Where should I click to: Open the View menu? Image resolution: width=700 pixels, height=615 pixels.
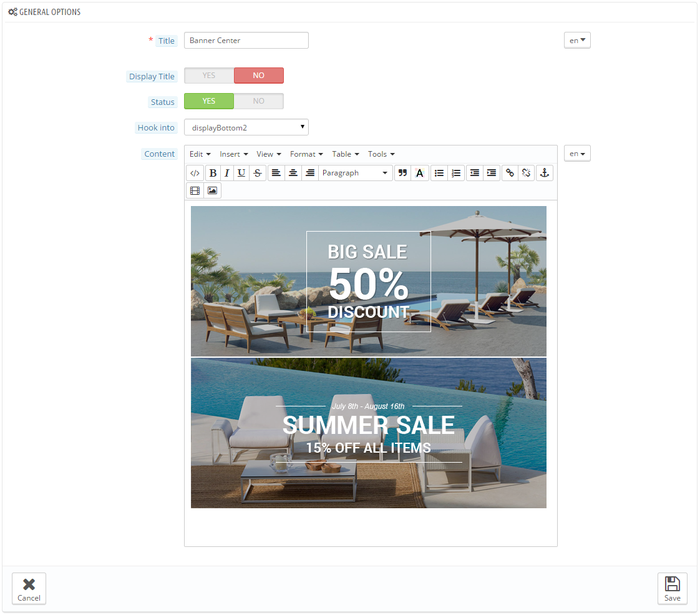point(269,154)
